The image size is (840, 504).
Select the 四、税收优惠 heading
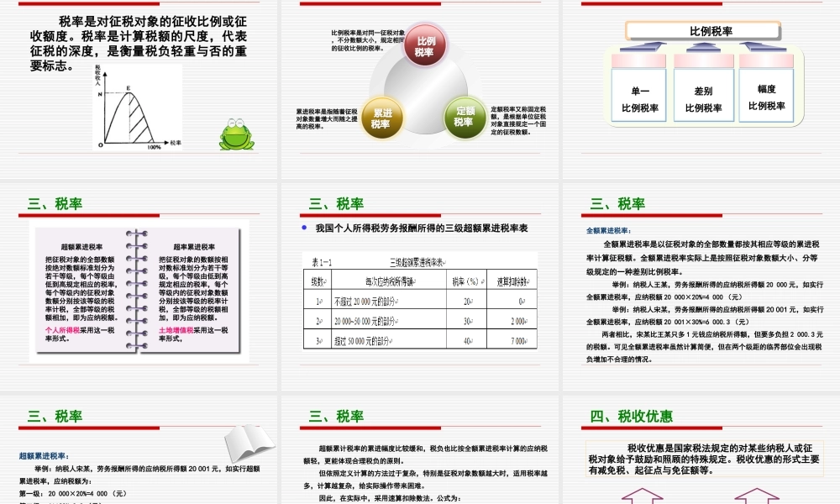pyautogui.click(x=633, y=416)
